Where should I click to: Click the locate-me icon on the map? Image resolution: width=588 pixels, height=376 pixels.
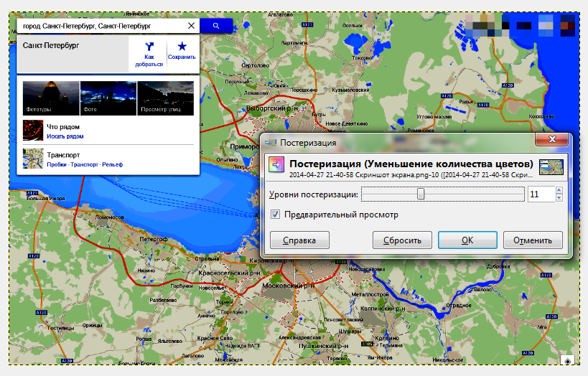pos(567,361)
